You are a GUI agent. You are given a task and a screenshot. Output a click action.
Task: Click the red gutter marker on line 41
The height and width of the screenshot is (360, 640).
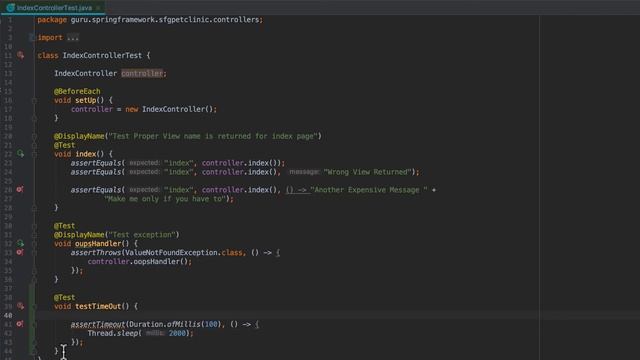click(20, 324)
